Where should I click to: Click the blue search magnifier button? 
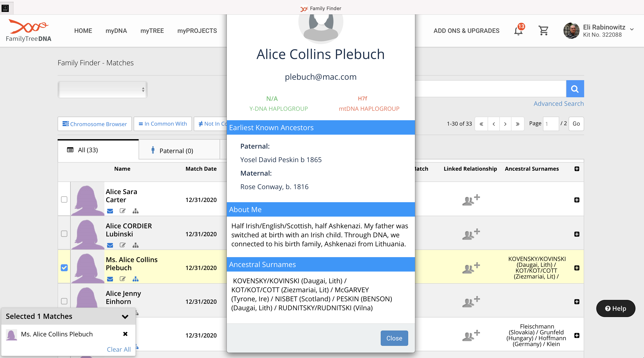tap(575, 89)
